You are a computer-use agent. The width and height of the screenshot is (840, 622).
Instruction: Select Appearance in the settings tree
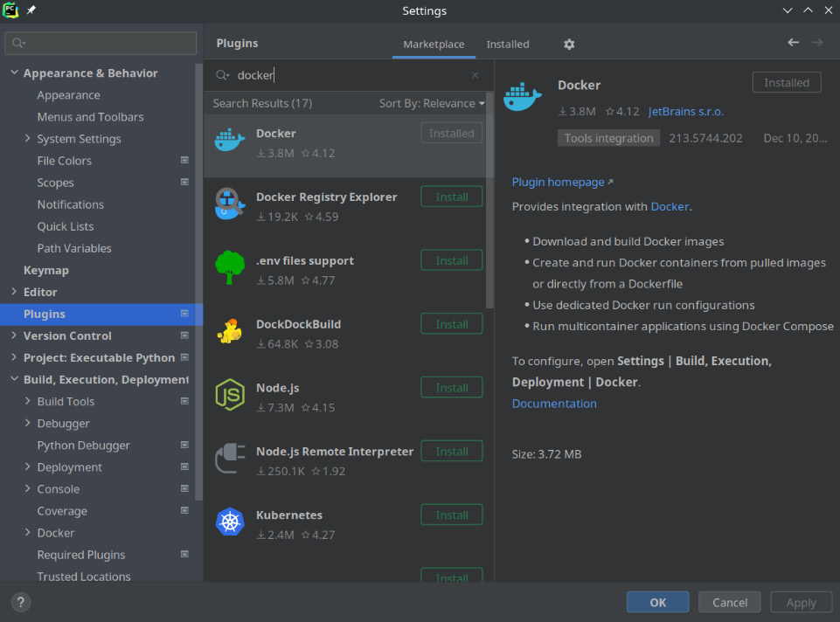pos(68,95)
